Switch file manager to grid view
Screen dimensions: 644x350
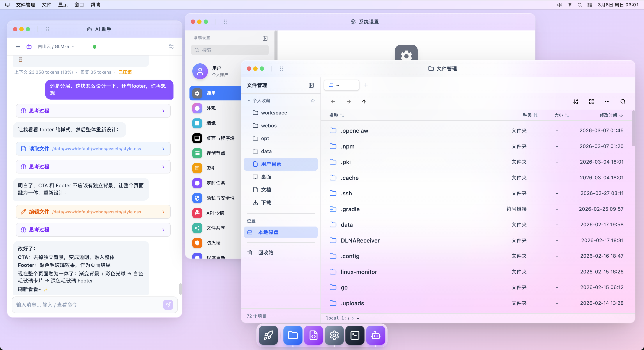click(591, 101)
